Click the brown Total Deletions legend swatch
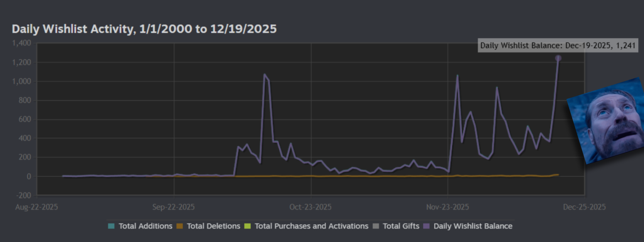 (180, 226)
